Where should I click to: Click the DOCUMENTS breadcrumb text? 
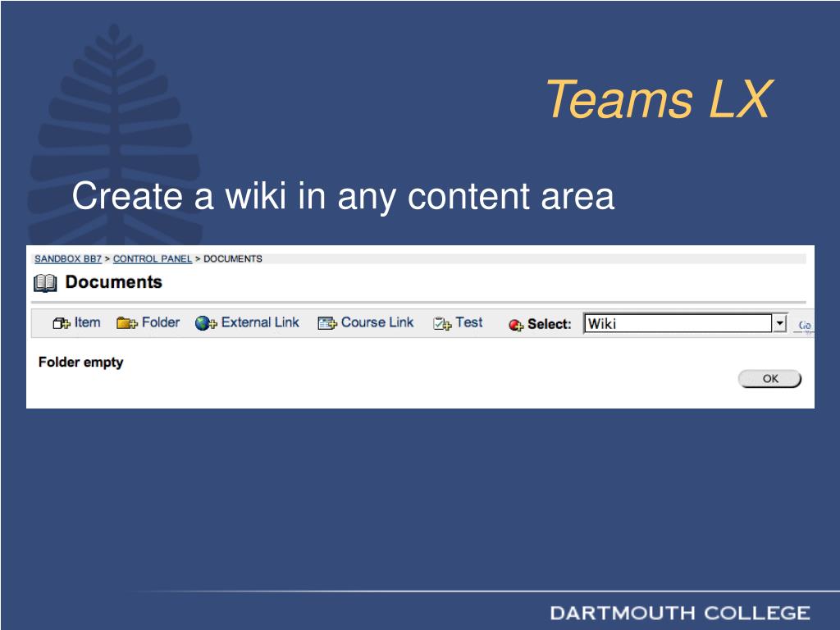coord(232,258)
